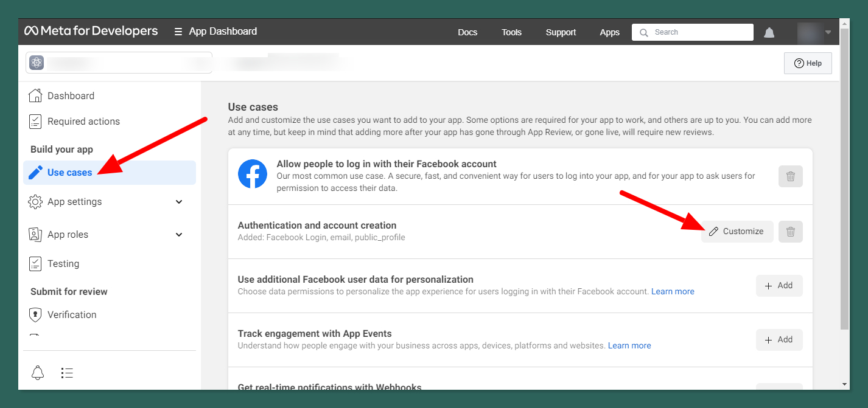This screenshot has height=408, width=868.
Task: Click the hamburger menu icon by App Dashboard
Action: pos(178,32)
